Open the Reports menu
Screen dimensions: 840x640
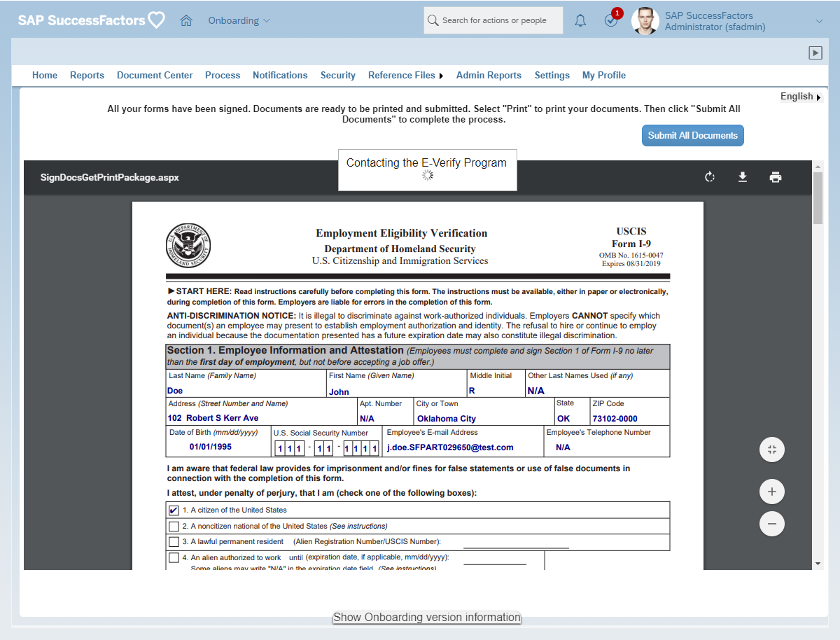pos(87,76)
